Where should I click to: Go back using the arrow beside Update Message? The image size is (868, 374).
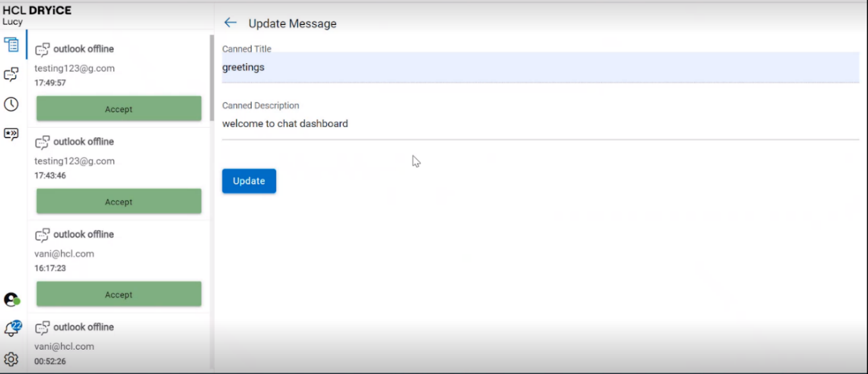tap(230, 22)
